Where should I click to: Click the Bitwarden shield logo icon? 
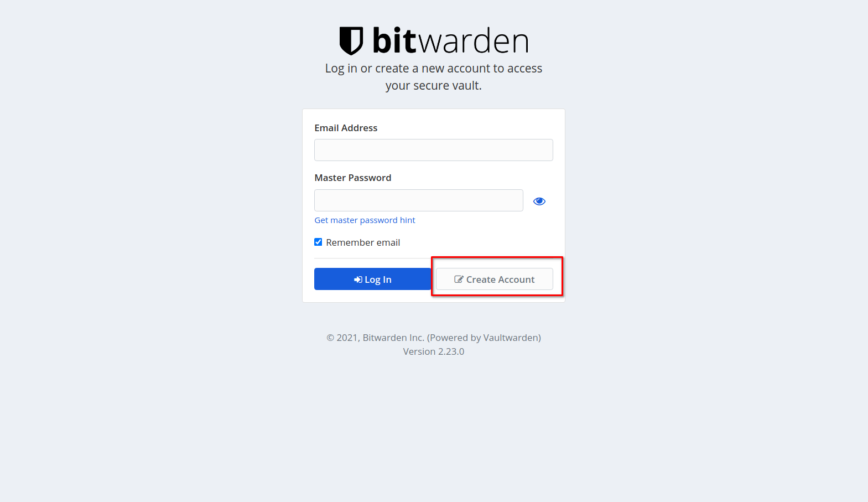coord(351,41)
